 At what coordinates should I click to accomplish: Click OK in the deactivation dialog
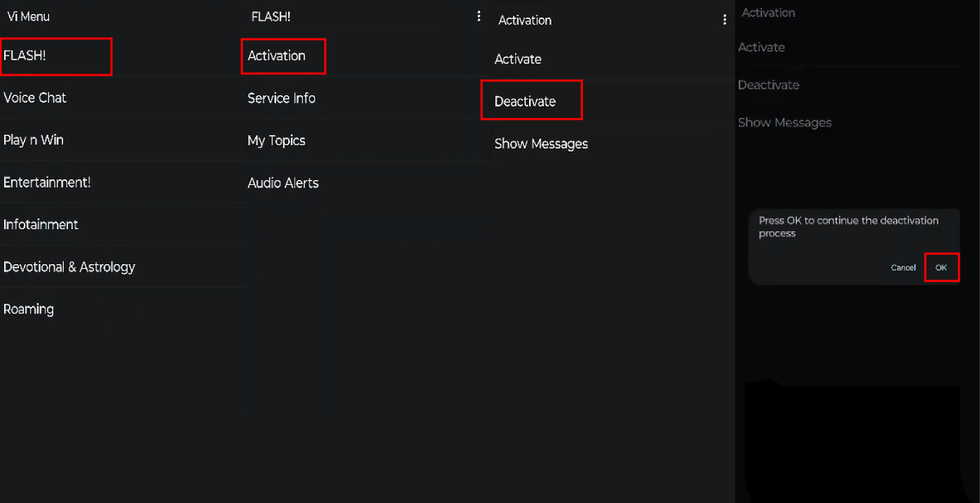[941, 268]
